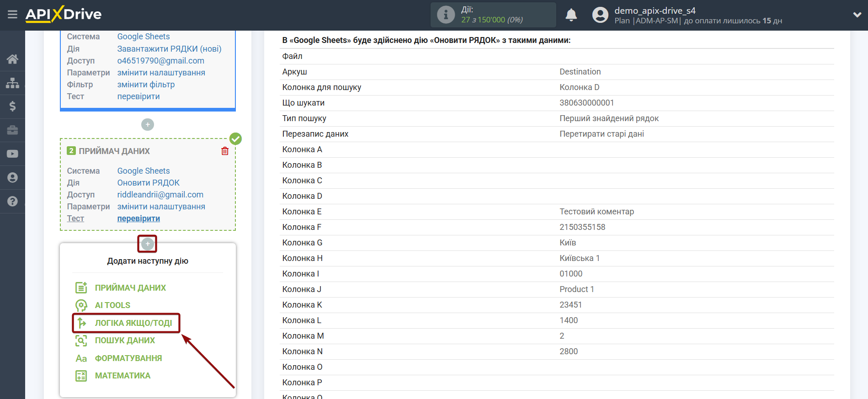Click the demo_apix-drive_s4 account name
Viewport: 868px width, 399px height.
655,11
